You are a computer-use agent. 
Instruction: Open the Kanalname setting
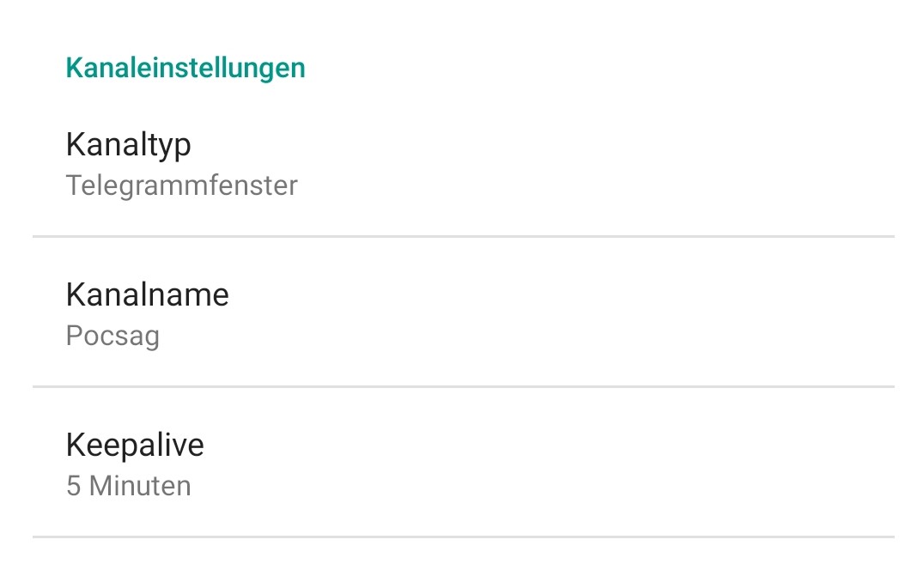click(464, 314)
